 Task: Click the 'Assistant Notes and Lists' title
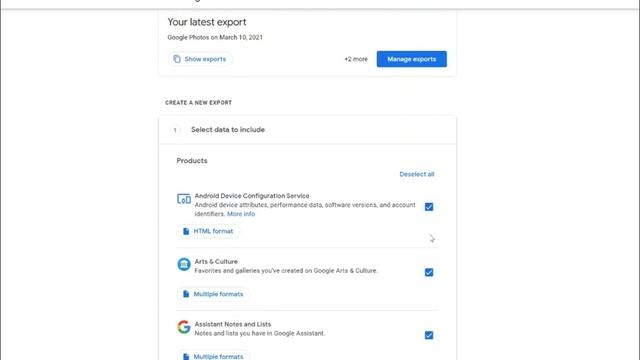[233, 324]
